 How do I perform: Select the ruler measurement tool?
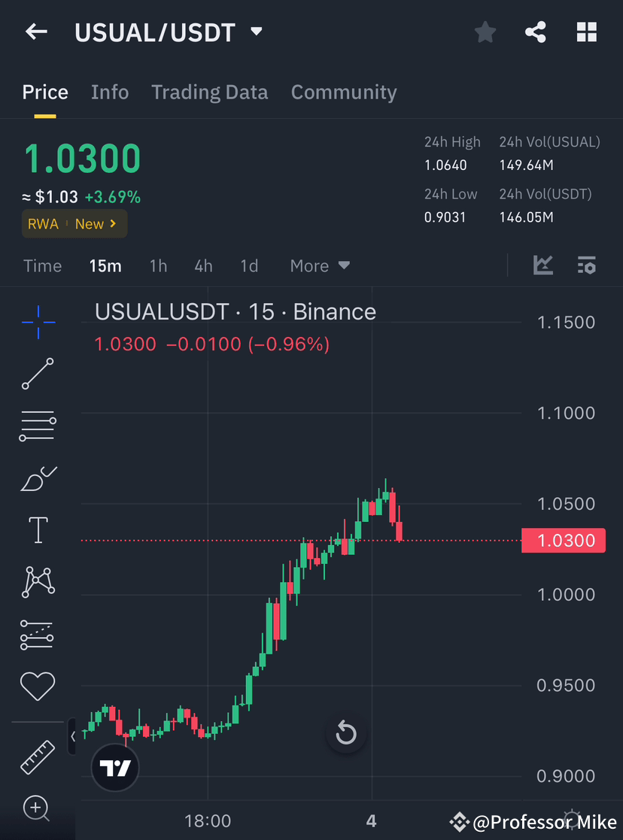tap(37, 756)
